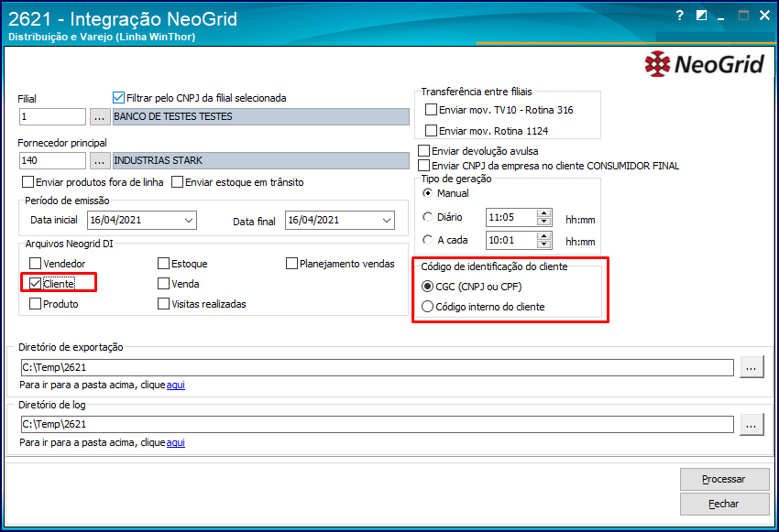Decrease the A cada time value
779x532 pixels.
pyautogui.click(x=544, y=244)
